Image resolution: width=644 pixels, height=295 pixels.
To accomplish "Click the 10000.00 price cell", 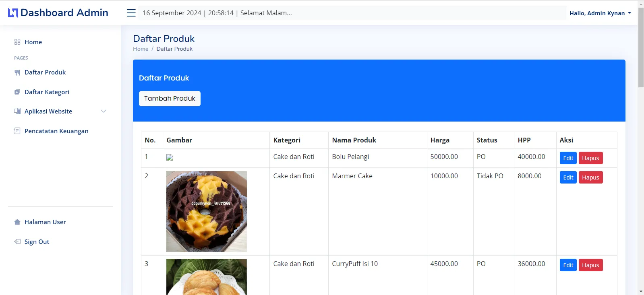I will 444,176.
